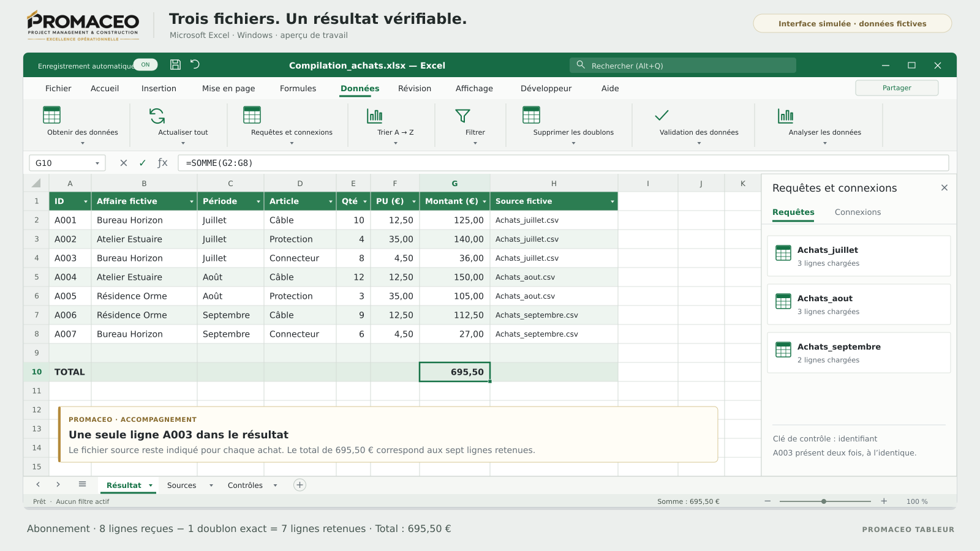This screenshot has width=980, height=551.
Task: Toggle Enregistrement automatique switch
Action: tap(145, 65)
